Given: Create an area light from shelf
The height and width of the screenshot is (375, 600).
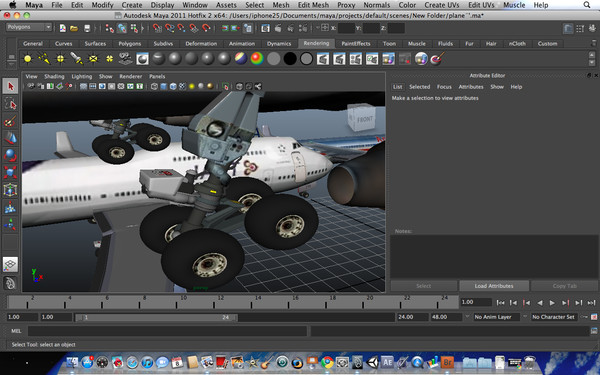Looking at the screenshot, I should tap(93, 59).
